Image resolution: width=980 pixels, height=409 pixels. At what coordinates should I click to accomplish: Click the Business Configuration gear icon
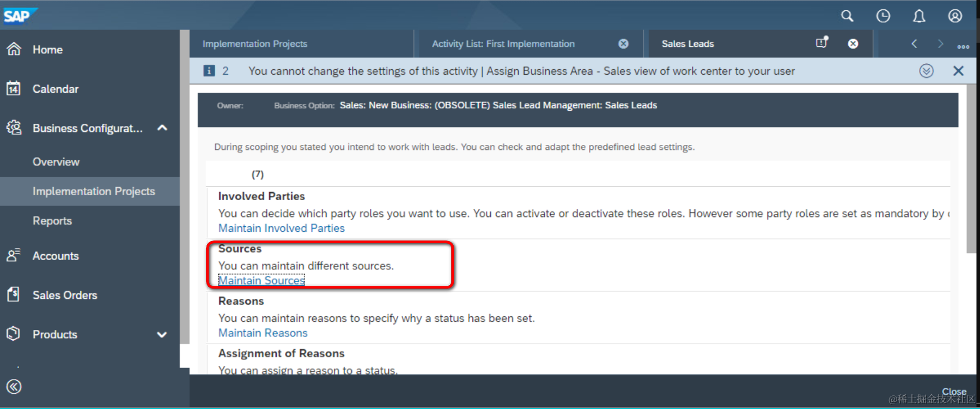point(14,128)
